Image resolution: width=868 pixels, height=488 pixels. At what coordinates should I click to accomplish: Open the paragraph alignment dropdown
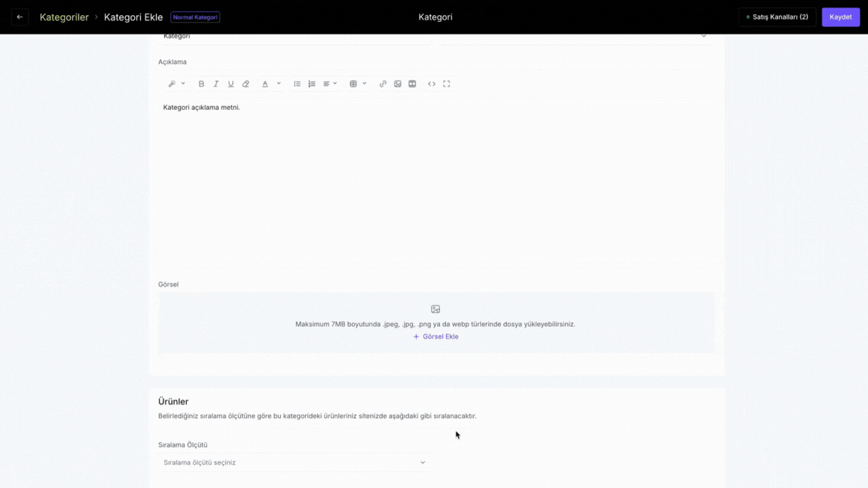(331, 84)
